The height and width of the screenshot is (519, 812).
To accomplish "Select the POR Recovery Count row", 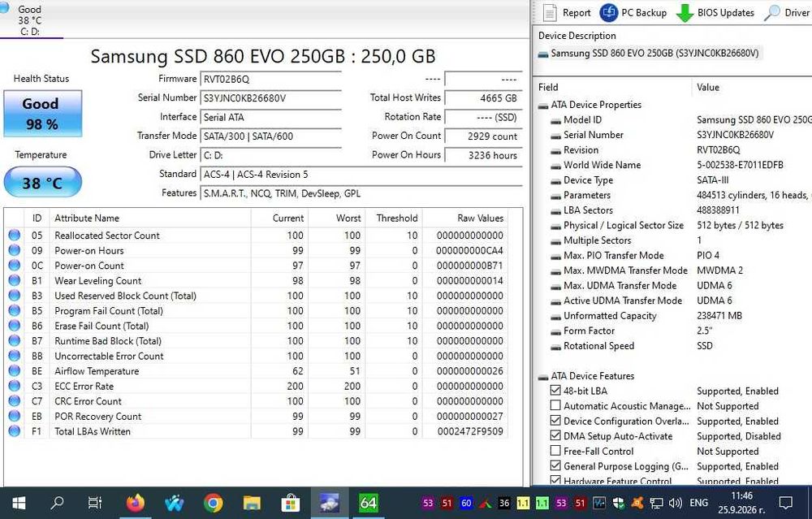I will [257, 416].
